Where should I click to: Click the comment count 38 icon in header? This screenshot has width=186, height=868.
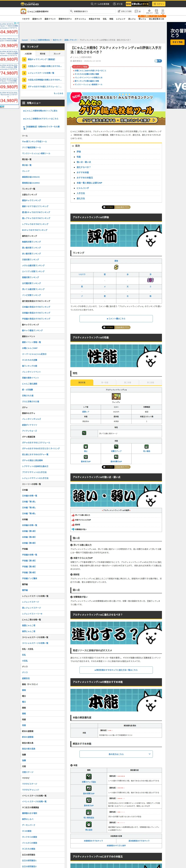[138, 11]
